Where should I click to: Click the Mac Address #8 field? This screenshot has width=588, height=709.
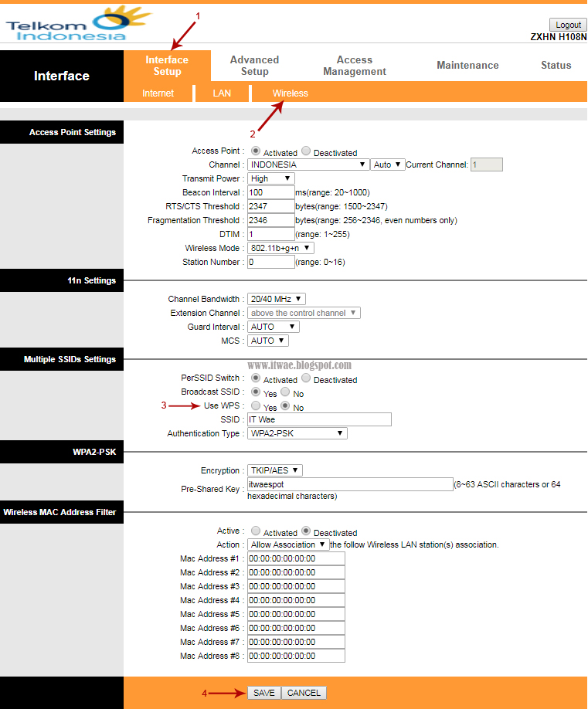tap(296, 656)
